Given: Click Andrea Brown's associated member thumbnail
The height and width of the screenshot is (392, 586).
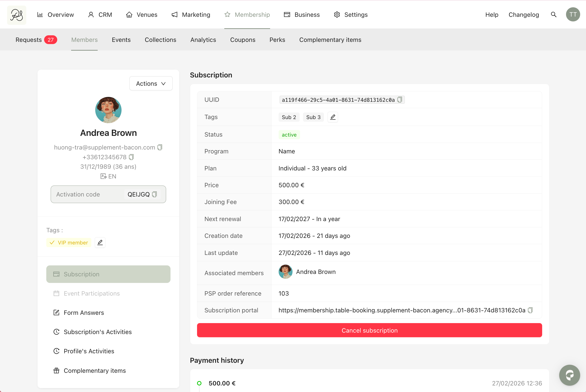Looking at the screenshot, I should [x=285, y=272].
